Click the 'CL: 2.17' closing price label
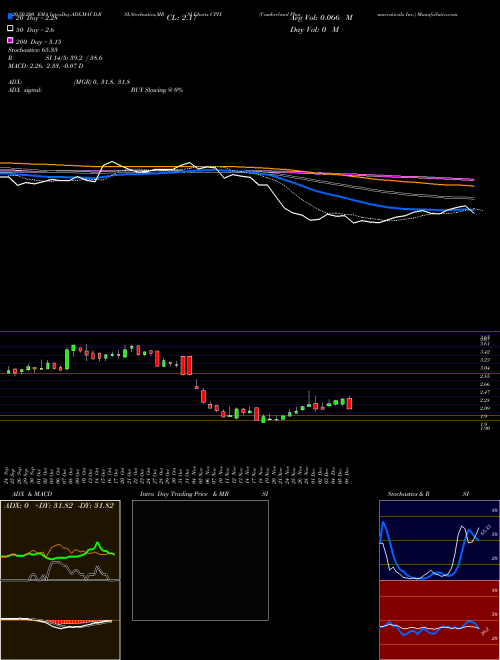 [181, 18]
